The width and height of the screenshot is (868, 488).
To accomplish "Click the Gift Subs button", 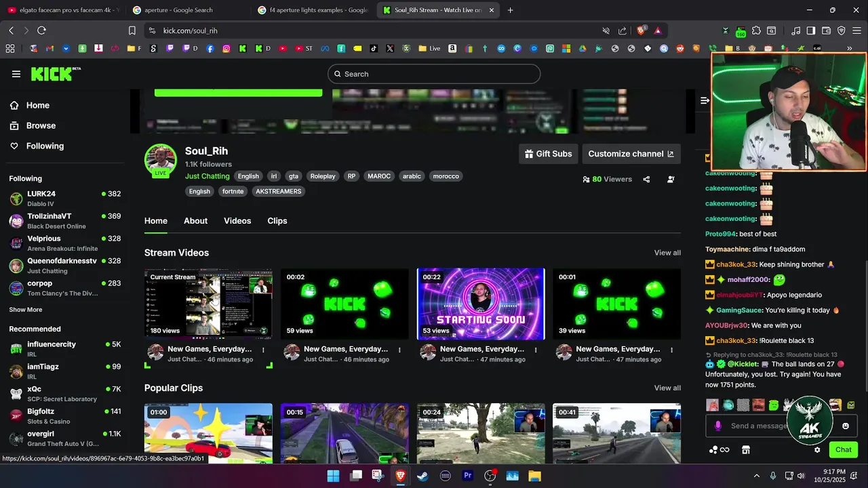I will click(548, 154).
